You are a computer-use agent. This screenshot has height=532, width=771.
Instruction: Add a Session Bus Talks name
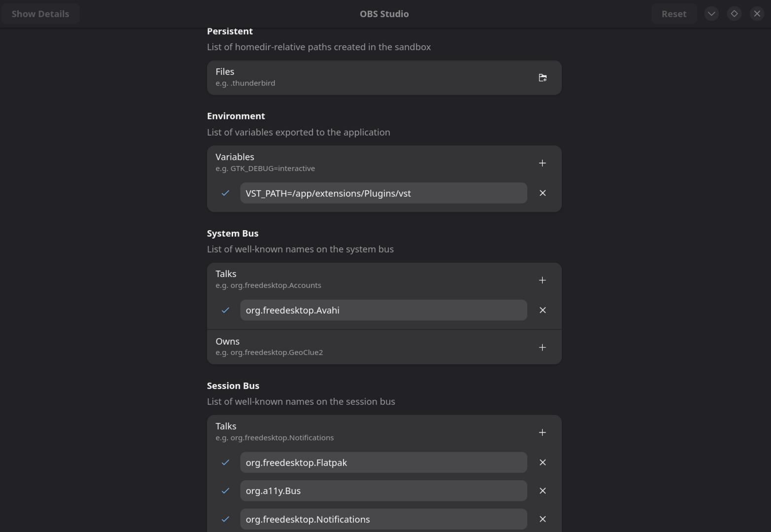(542, 432)
